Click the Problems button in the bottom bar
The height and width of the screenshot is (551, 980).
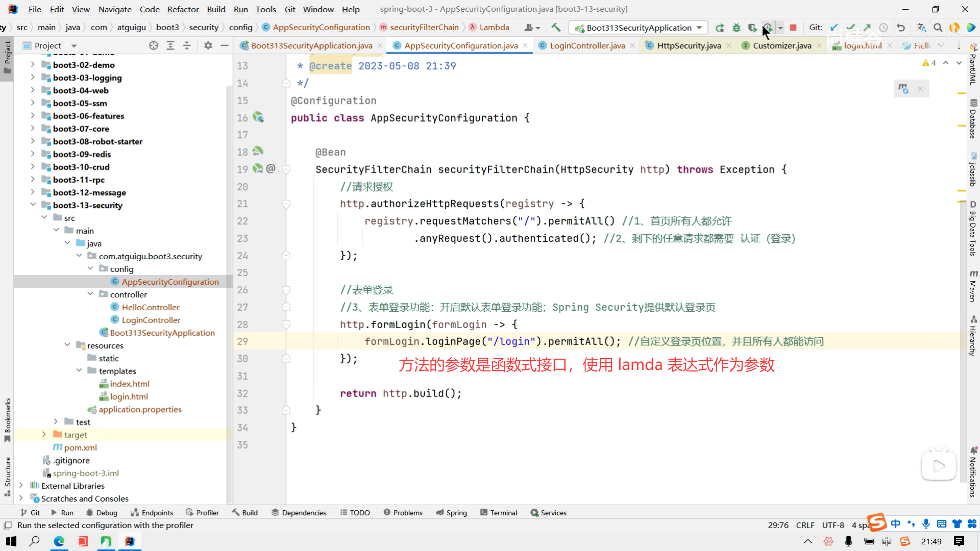(403, 513)
